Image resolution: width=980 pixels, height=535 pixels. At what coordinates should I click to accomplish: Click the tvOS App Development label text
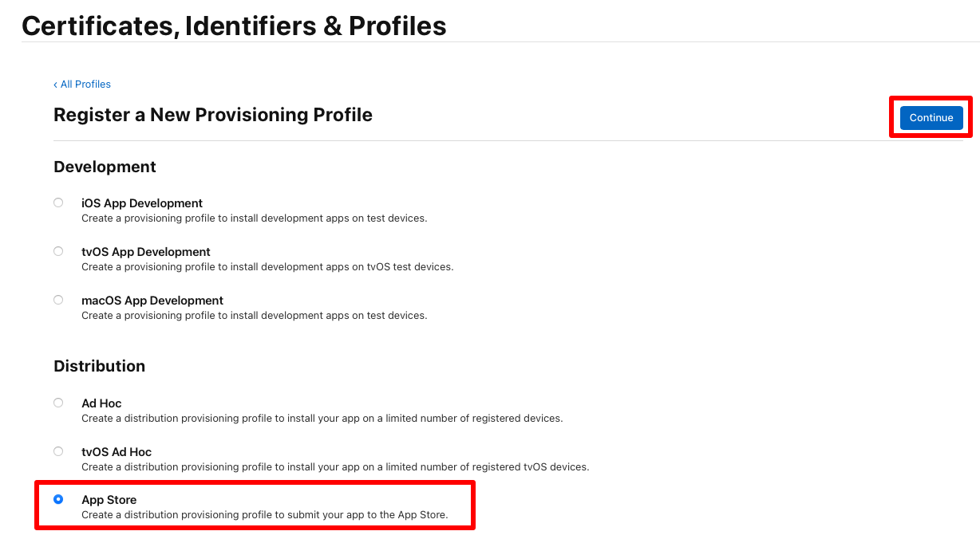pyautogui.click(x=146, y=251)
